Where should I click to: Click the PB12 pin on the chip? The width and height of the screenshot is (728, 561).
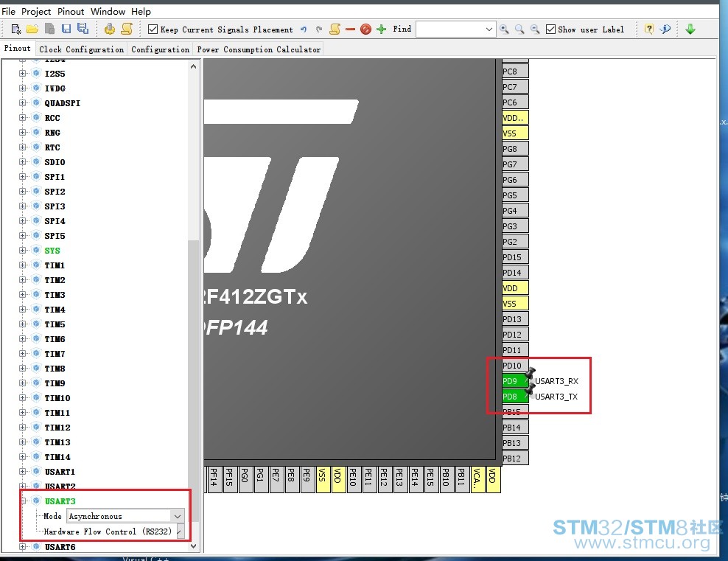(x=515, y=459)
